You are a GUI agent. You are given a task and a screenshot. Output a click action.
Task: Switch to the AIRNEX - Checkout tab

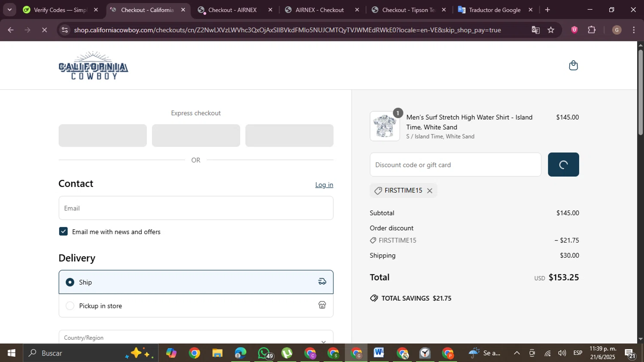[x=319, y=10]
